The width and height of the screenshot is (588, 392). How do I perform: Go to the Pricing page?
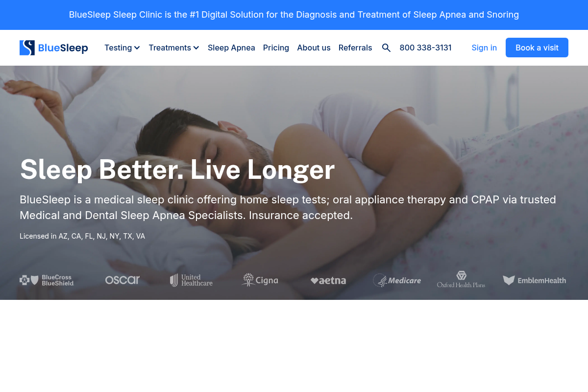276,48
